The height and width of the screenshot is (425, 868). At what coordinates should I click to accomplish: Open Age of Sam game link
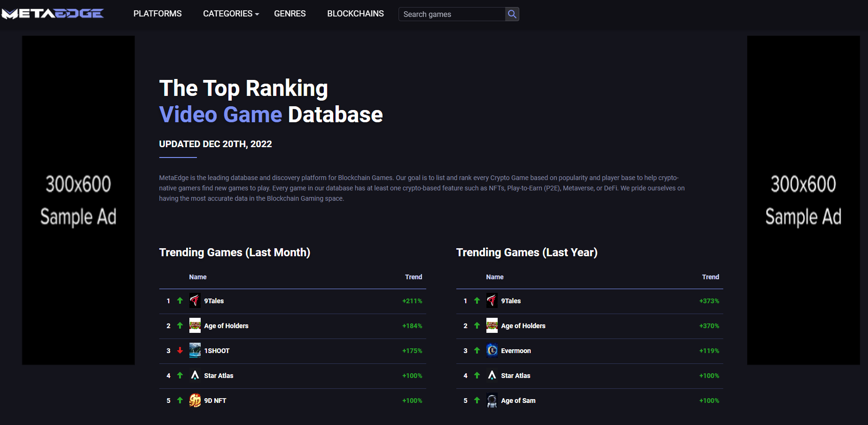tap(518, 401)
